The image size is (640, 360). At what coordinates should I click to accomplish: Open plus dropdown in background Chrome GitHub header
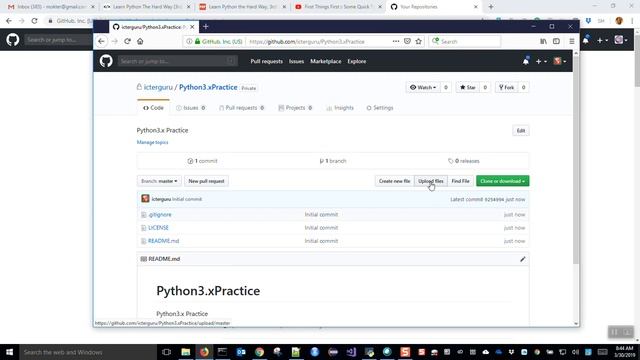tap(602, 40)
